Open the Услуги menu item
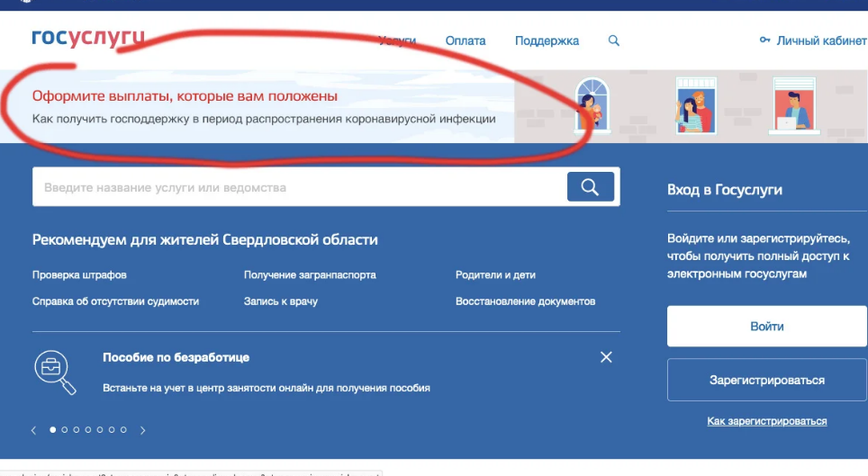Image resolution: width=868 pixels, height=476 pixels. [x=397, y=41]
